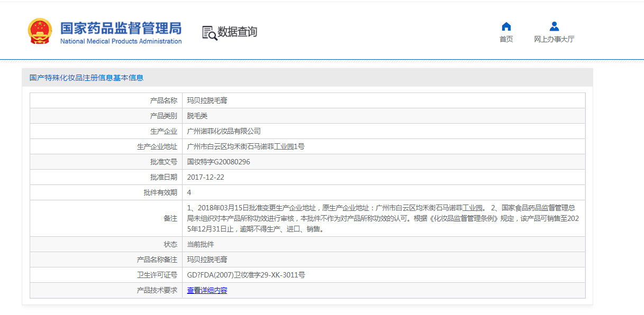The width and height of the screenshot is (644, 315).
Task: Click the 备注 remarks text block
Action: (384, 218)
